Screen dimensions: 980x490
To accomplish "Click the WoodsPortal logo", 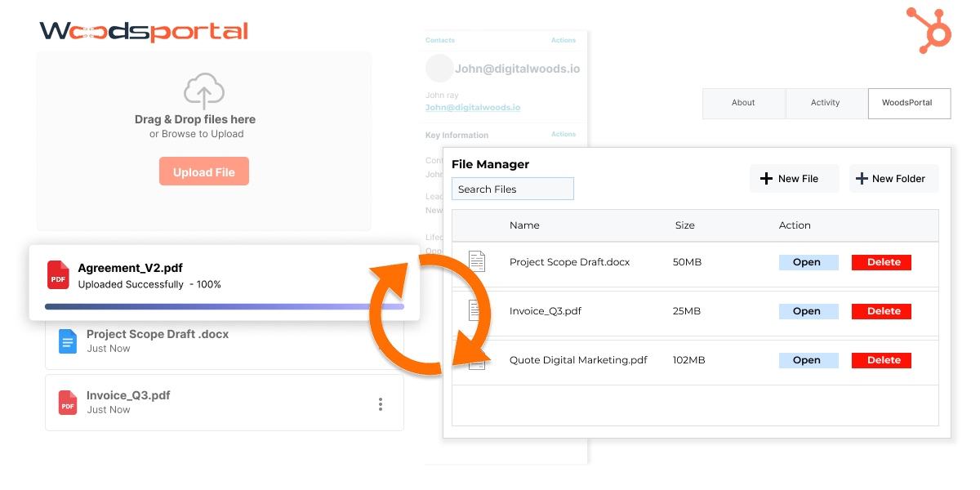I will click(x=144, y=32).
